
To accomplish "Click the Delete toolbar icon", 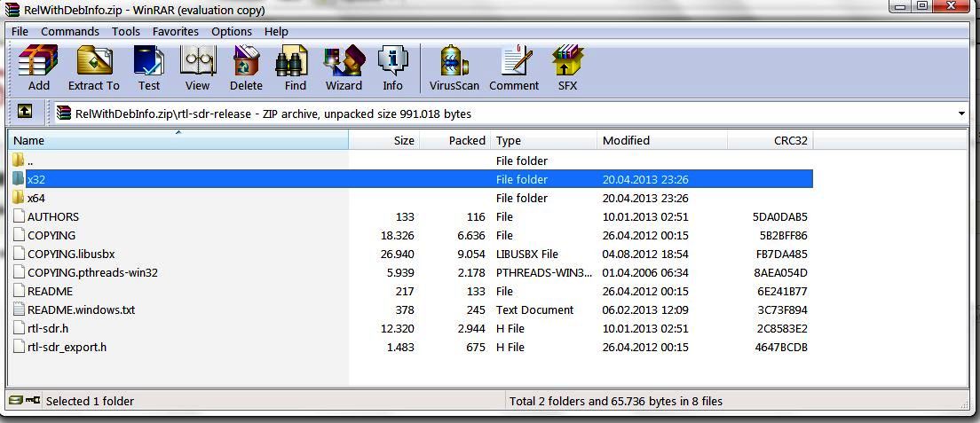I will (246, 60).
